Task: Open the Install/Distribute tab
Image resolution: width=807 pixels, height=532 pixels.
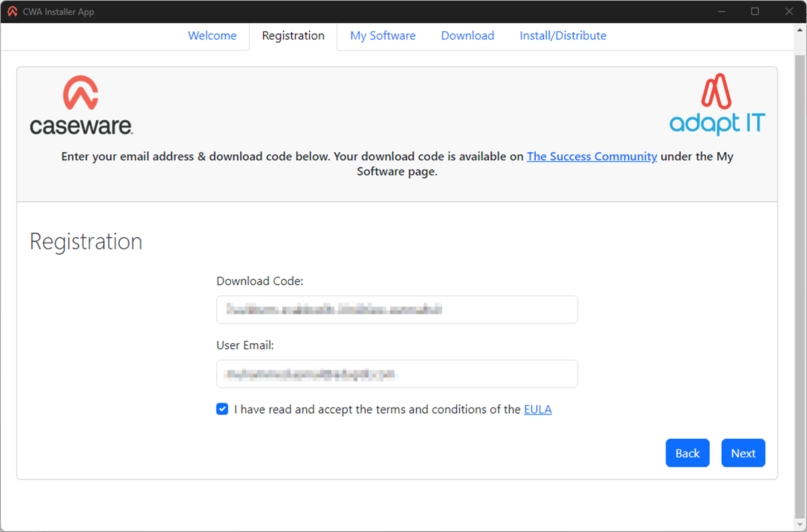Action: [563, 36]
